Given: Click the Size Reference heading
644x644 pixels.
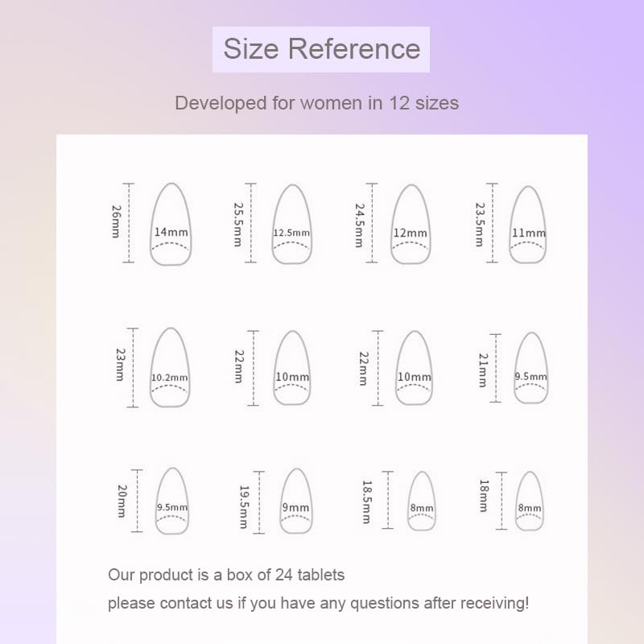Looking at the screenshot, I should click(x=321, y=49).
